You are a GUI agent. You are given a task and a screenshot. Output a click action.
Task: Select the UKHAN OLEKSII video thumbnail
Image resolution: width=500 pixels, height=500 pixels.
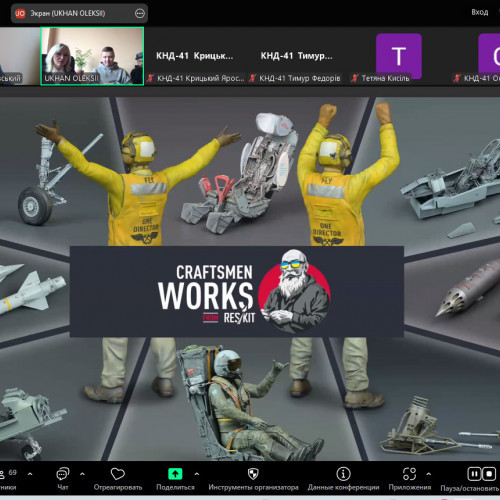coord(92,56)
